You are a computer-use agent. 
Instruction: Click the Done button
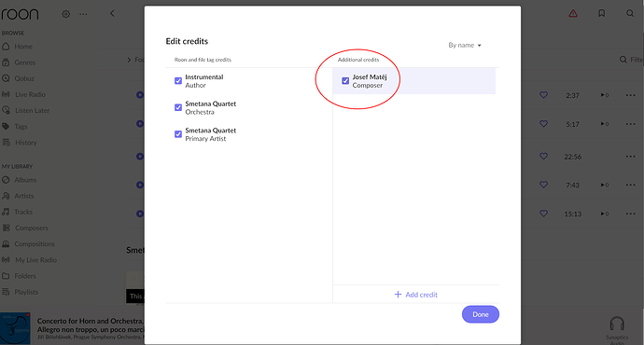[x=481, y=314]
